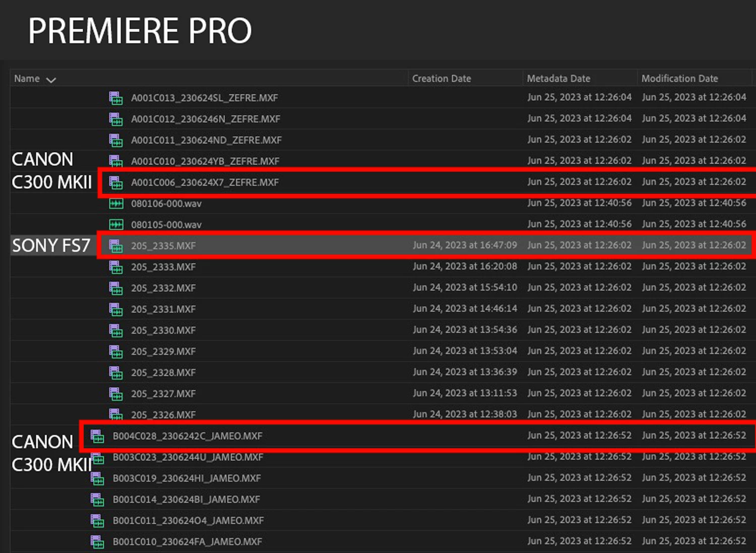
Task: Click creation date Jun 24, 2023 at 14:46:14
Action: point(465,309)
